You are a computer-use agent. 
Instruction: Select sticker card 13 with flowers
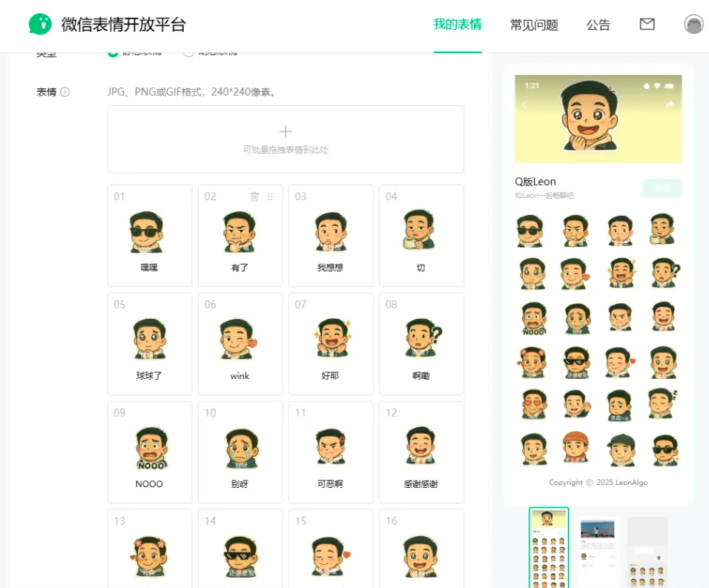coord(150,549)
